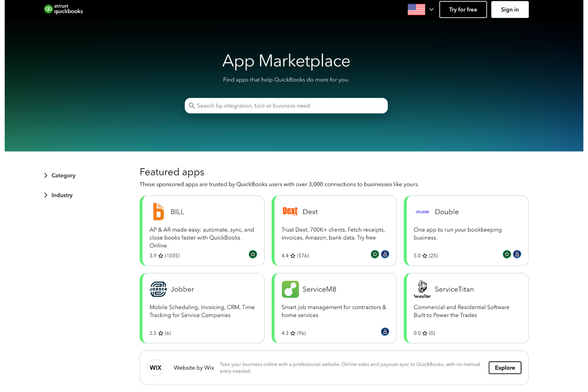The height and width of the screenshot is (392, 588).
Task: Click the ServiceTitan app logo
Action: [x=422, y=289]
